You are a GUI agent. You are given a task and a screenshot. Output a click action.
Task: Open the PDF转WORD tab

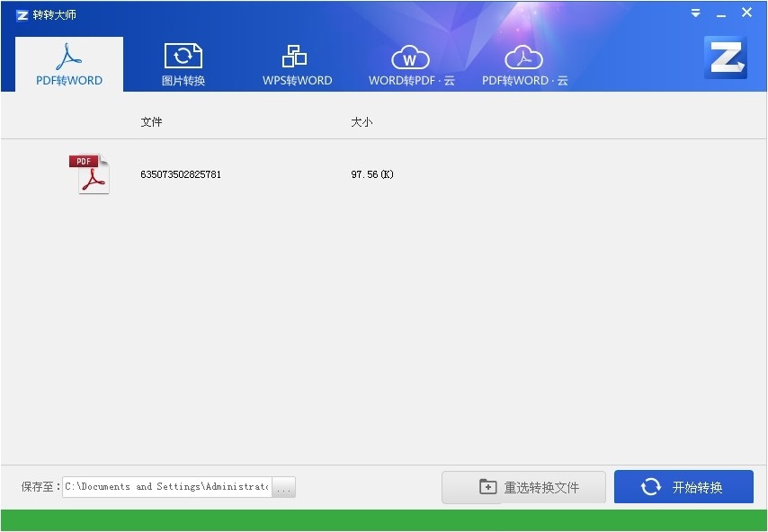point(69,64)
